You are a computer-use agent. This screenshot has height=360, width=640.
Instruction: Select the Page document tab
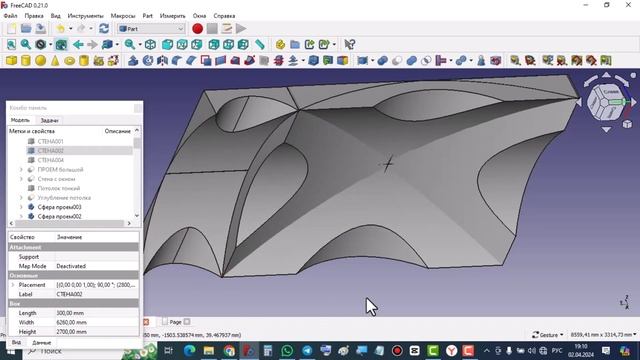[175, 322]
